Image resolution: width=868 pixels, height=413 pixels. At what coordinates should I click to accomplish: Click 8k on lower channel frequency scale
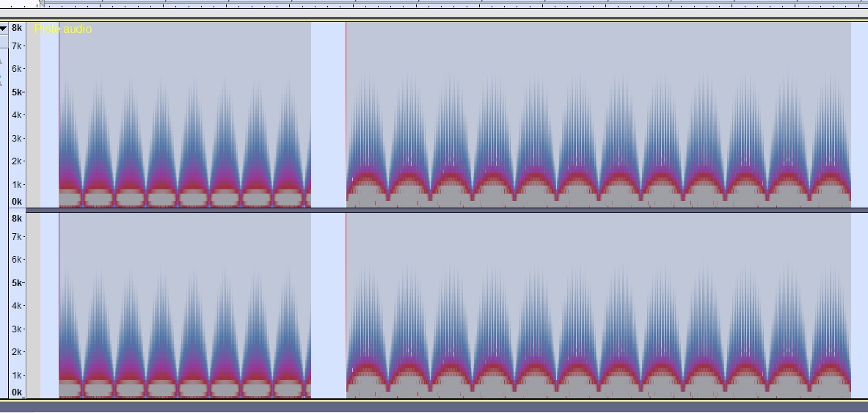click(16, 219)
